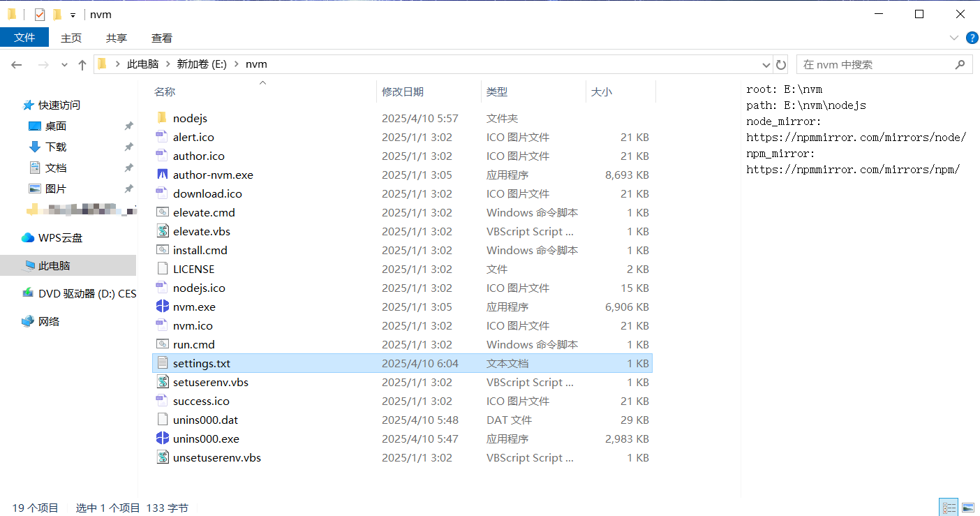
Task: Refresh the nvm folder view
Action: tap(781, 65)
